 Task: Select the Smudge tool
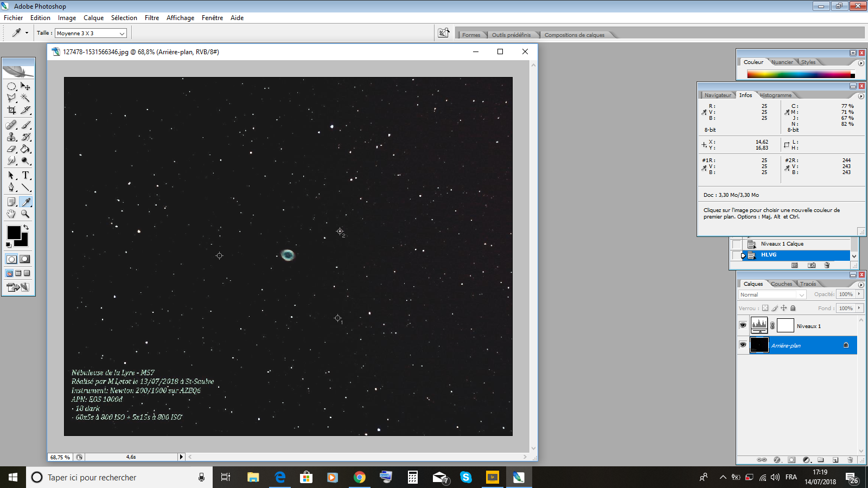(x=11, y=160)
